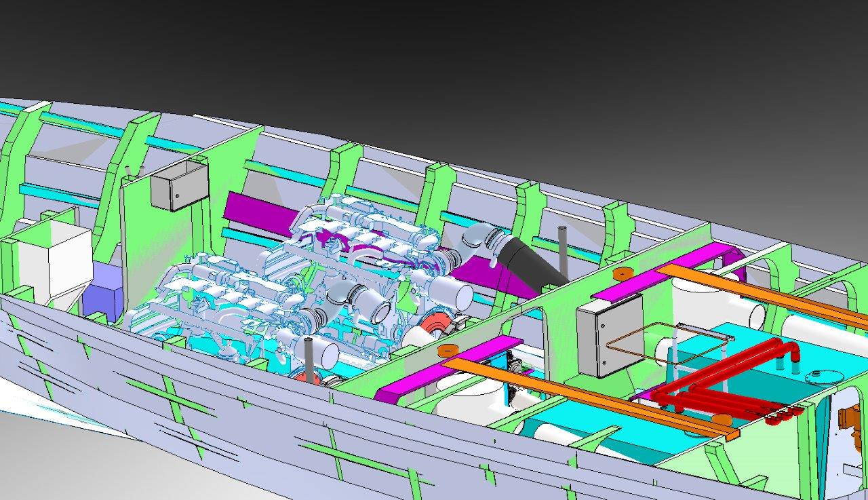Pick the gray vertical pipe beside black hose
This screenshot has height=500, width=868.
pos(562,248)
